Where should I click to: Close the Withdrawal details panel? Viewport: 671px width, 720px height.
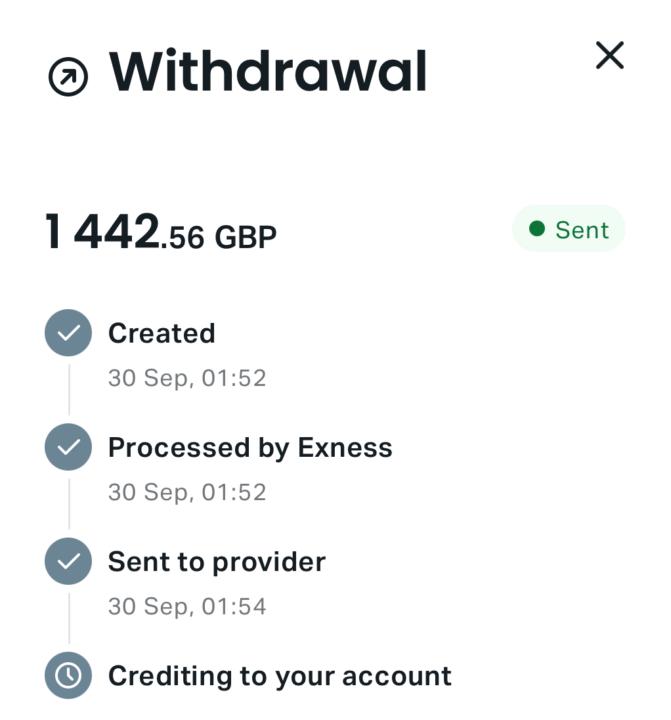pos(609,56)
